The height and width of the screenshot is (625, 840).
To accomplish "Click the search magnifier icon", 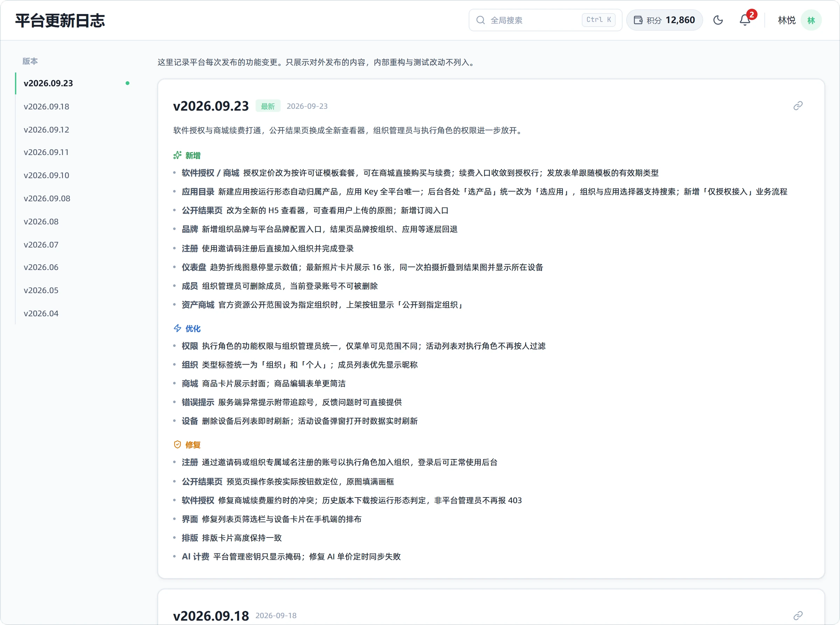I will tap(480, 20).
